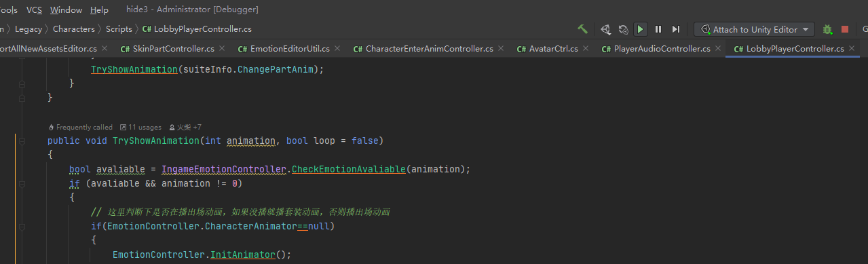Click the Build hammer icon
Screen dimensions: 868x264
coord(582,29)
